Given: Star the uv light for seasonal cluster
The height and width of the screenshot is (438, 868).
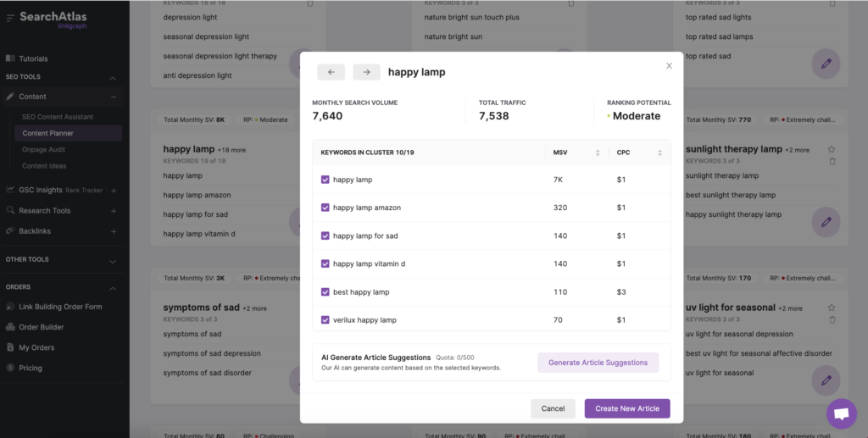Looking at the screenshot, I should click(x=832, y=308).
